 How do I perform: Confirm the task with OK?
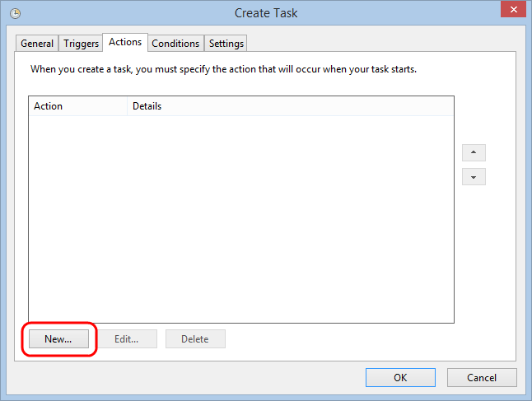[x=400, y=378]
